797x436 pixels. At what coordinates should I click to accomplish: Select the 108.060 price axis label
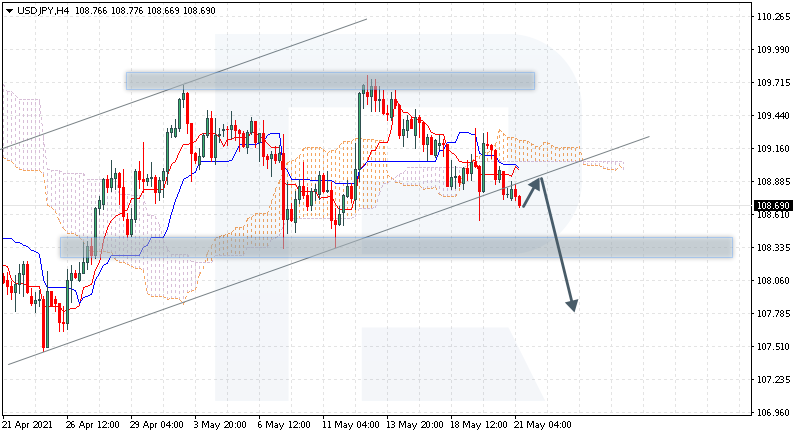(773, 281)
